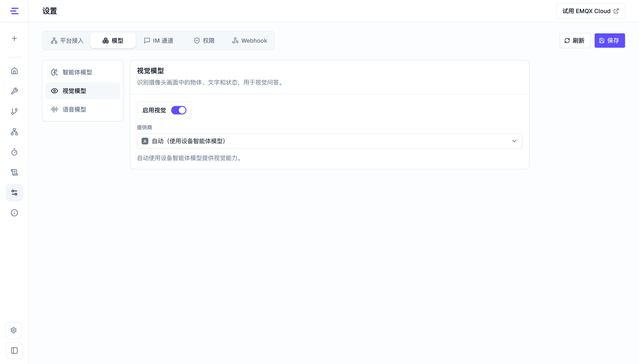Open the 提供商 dropdown
Image resolution: width=639 pixels, height=364 pixels.
329,141
